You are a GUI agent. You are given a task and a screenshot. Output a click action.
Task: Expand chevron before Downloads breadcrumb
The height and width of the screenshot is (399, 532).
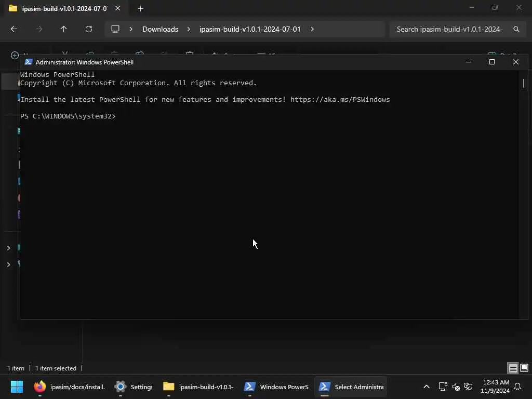coord(131,29)
